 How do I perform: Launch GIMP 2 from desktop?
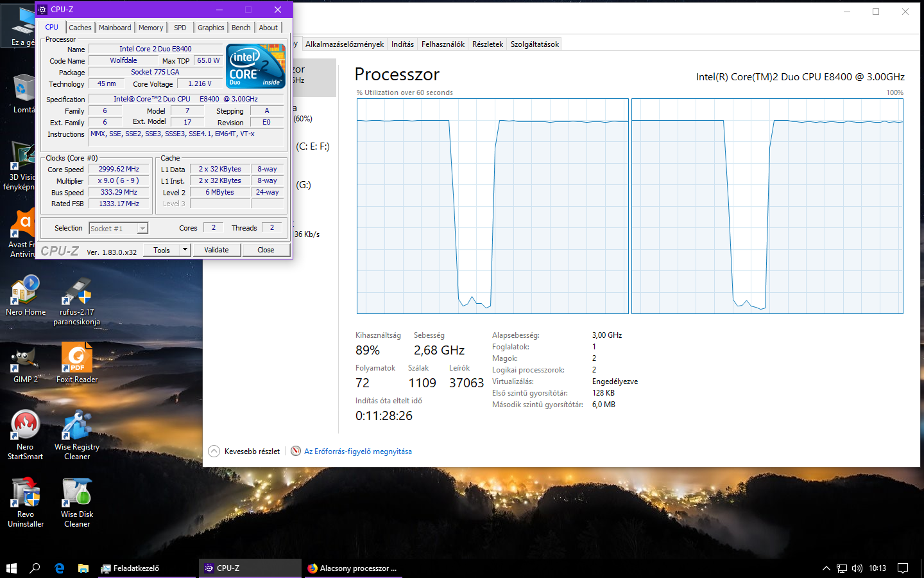pyautogui.click(x=25, y=363)
